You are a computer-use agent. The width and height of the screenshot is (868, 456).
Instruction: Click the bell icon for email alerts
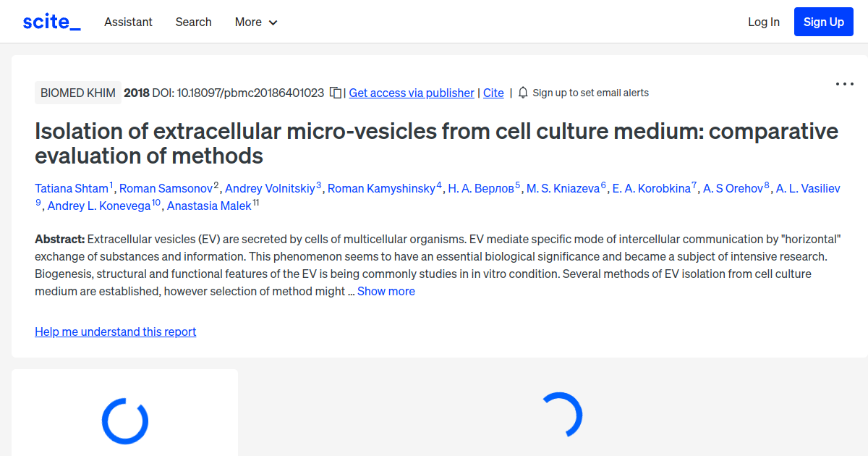click(x=522, y=93)
